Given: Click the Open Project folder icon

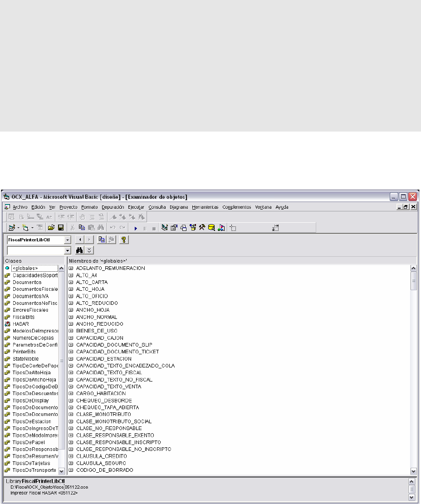Looking at the screenshot, I should pyautogui.click(x=51, y=228).
